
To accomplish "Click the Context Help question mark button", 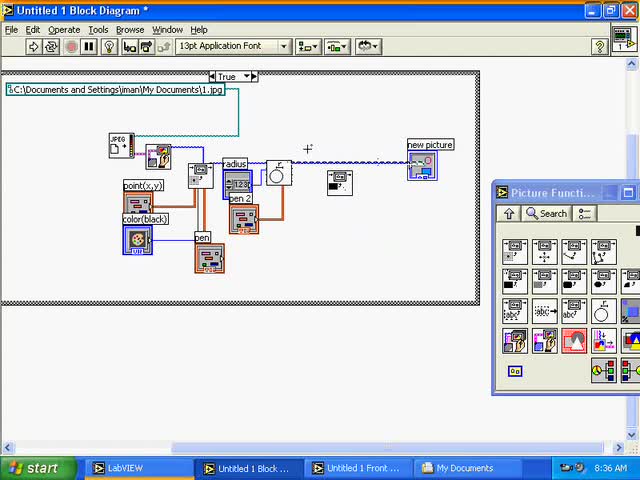I will click(x=600, y=47).
